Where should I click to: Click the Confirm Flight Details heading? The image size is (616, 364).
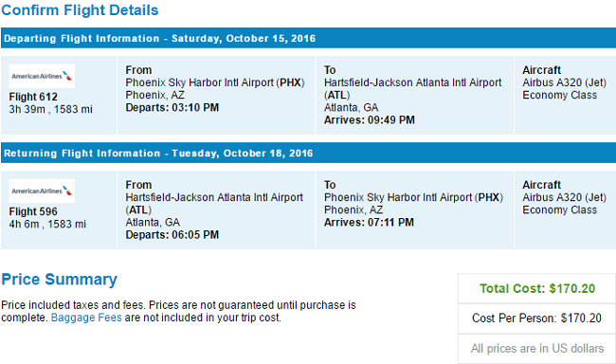(80, 10)
